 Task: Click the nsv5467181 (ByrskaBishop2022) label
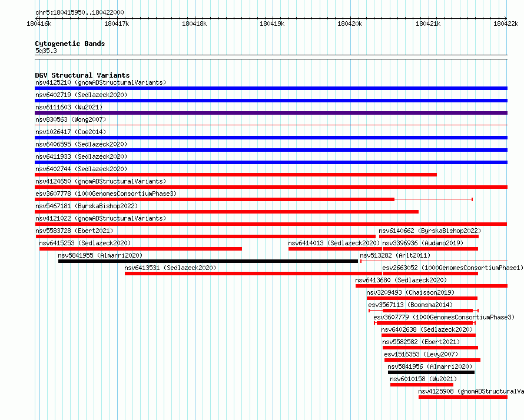tap(87, 206)
